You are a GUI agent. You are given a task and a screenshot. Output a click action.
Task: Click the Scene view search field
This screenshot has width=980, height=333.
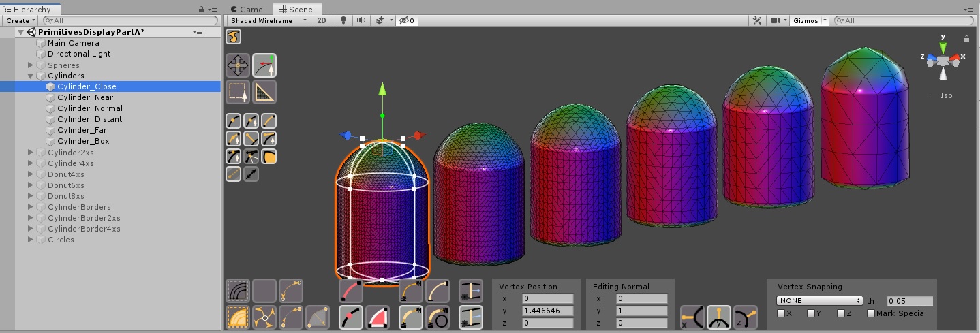pyautogui.click(x=904, y=20)
